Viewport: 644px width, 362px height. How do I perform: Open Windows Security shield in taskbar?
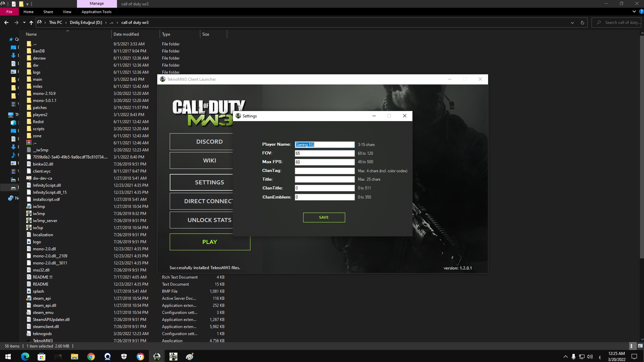pyautogui.click(x=124, y=357)
